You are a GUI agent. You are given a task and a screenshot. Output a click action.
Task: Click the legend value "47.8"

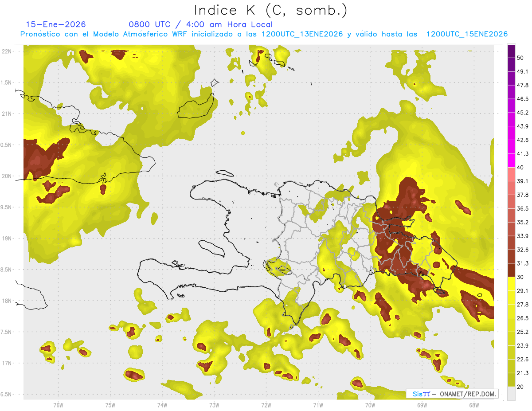[523, 85]
